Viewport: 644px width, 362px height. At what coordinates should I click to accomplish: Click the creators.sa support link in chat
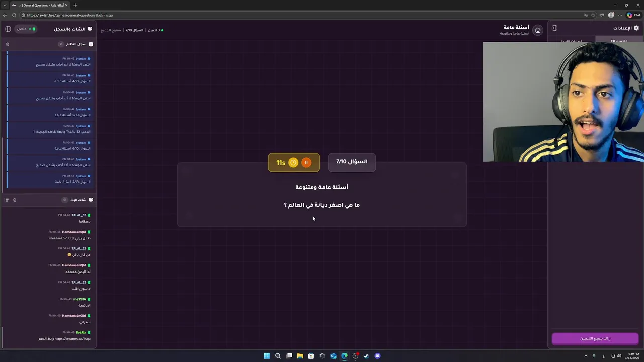[72, 339]
